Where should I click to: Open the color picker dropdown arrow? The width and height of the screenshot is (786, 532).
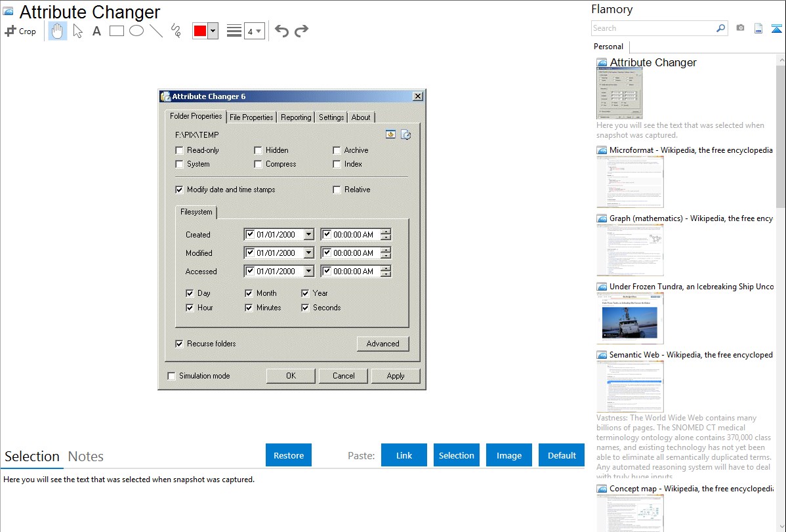click(x=213, y=31)
